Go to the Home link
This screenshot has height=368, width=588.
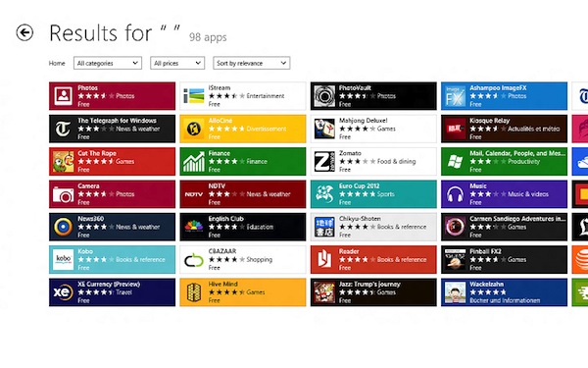click(57, 64)
